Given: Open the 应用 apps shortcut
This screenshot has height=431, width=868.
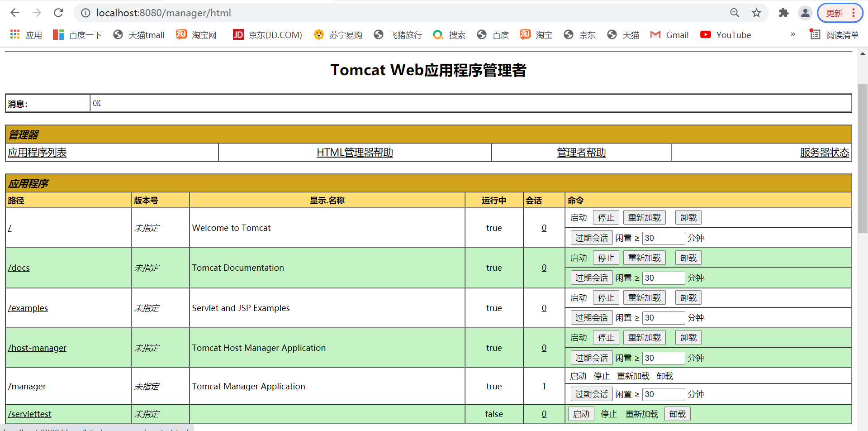Looking at the screenshot, I should 26,35.
